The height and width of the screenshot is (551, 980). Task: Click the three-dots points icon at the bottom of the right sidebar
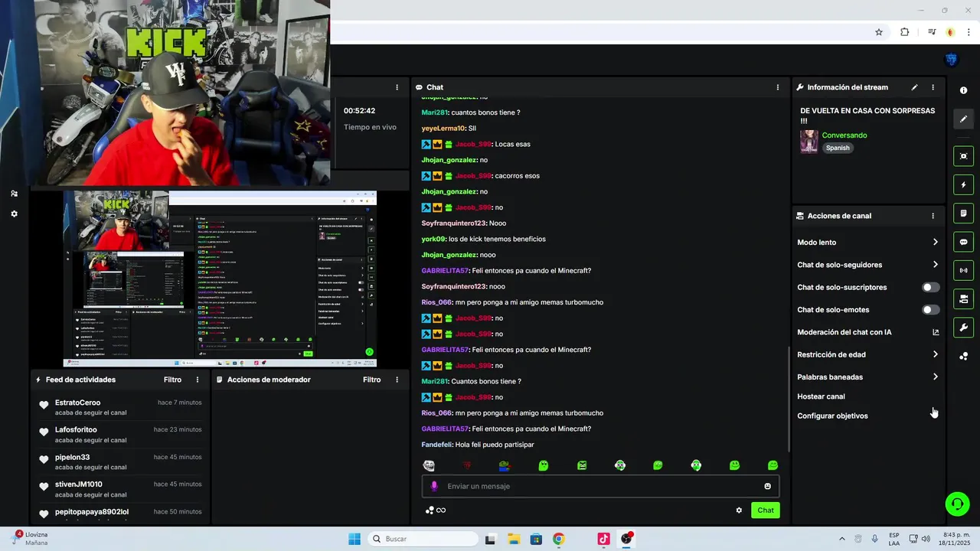(x=963, y=356)
